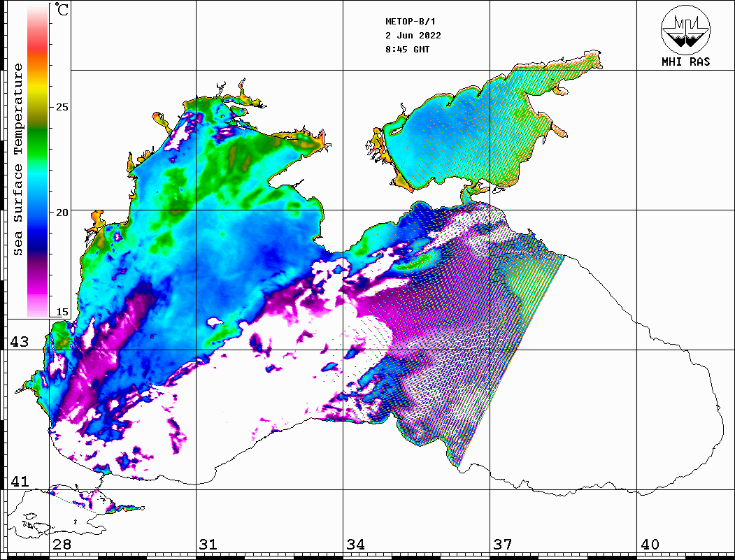Click the 'Sea Surface Temperature' vertical label
This screenshot has width=735, height=560.
(17, 159)
